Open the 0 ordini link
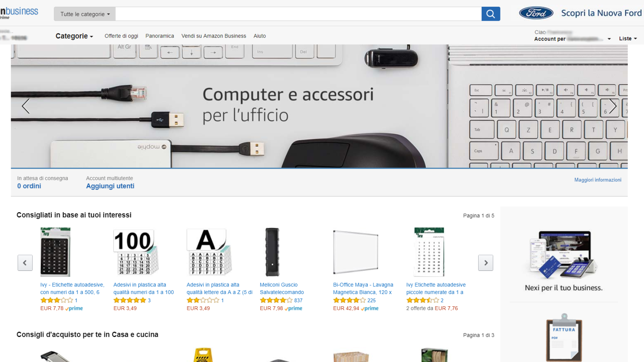This screenshot has width=644, height=362. tap(29, 186)
